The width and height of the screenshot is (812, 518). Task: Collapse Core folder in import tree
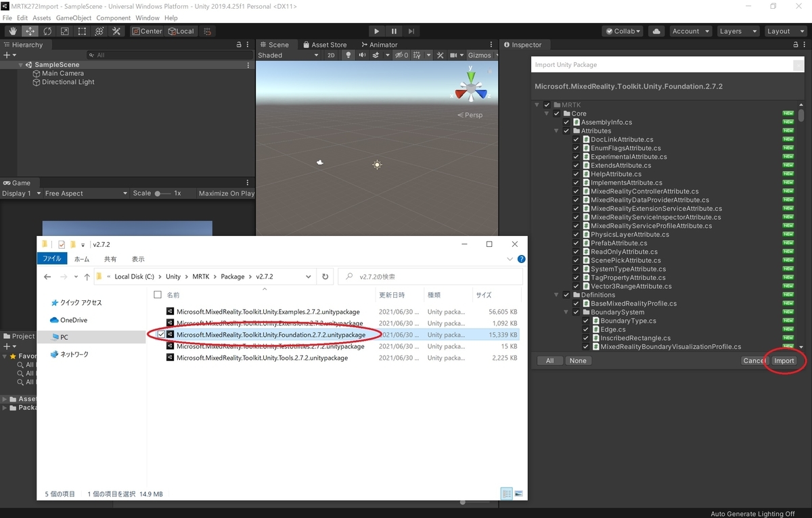point(547,114)
